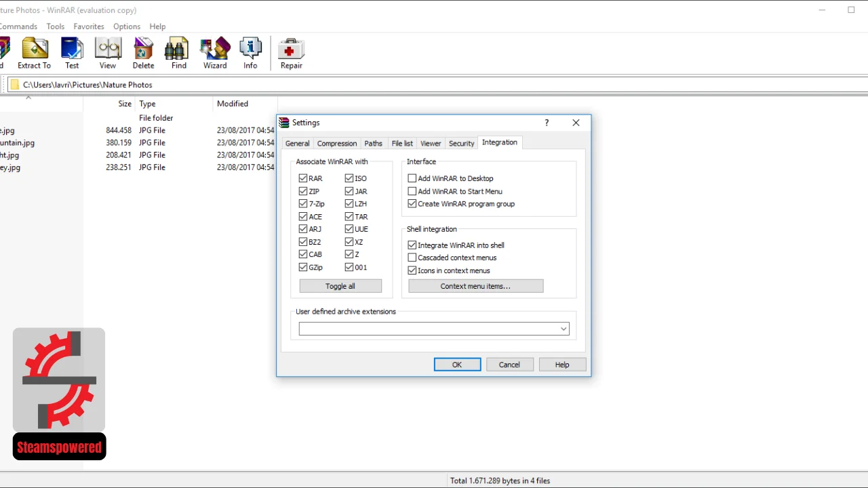Expand User defined archive extensions dropdown
Screen dimensions: 868x488
point(563,329)
